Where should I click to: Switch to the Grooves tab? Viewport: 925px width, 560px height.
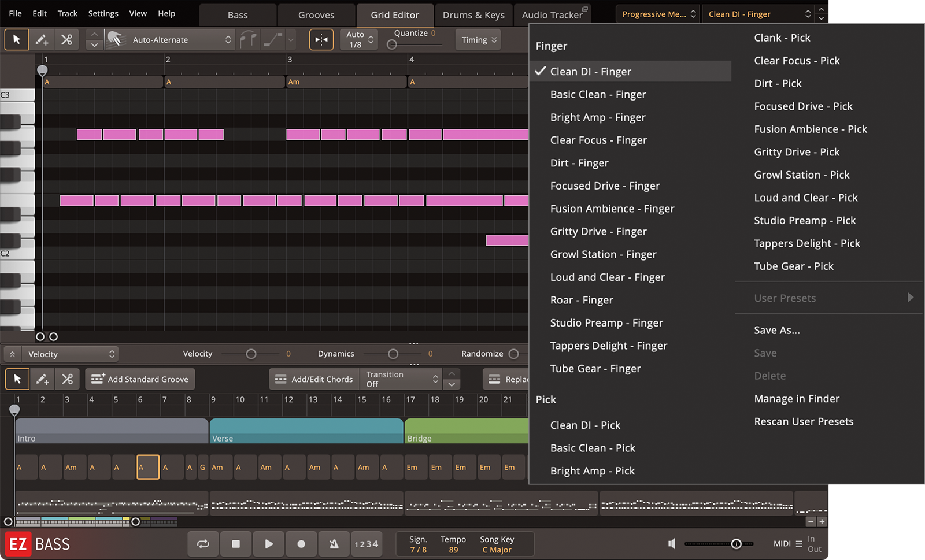316,15
